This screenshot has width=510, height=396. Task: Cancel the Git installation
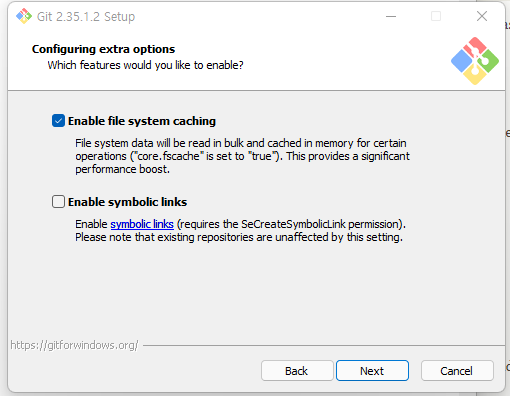point(457,370)
